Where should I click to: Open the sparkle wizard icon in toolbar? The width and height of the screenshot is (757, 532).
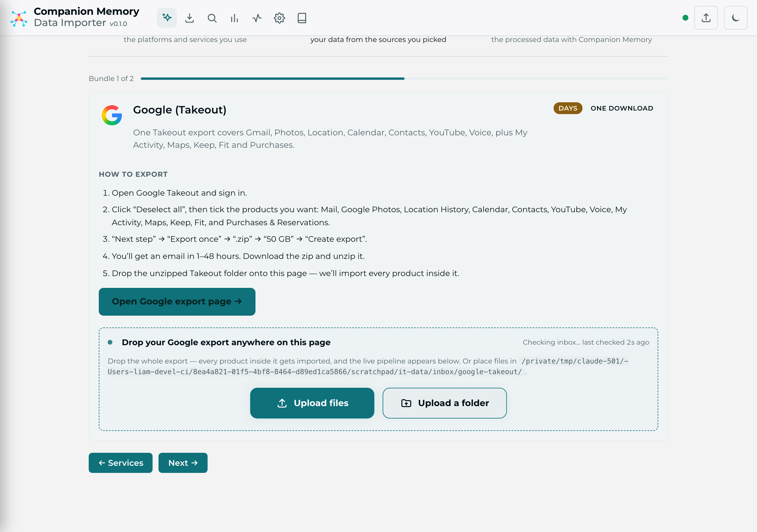[167, 18]
